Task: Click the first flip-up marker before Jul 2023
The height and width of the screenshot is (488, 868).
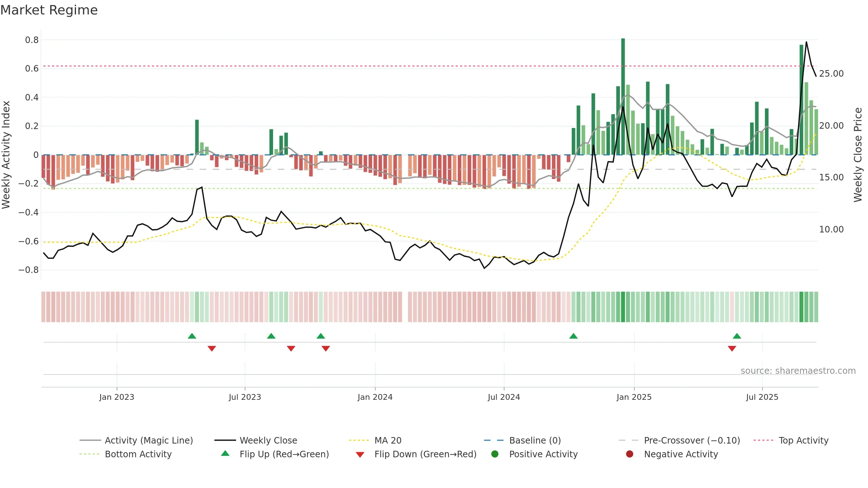Action: [192, 336]
